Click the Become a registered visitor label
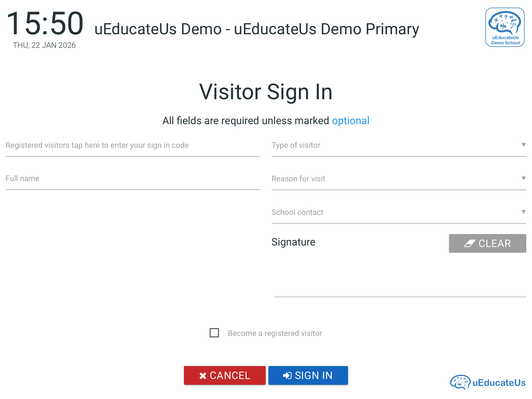This screenshot has height=399, width=532. click(275, 333)
